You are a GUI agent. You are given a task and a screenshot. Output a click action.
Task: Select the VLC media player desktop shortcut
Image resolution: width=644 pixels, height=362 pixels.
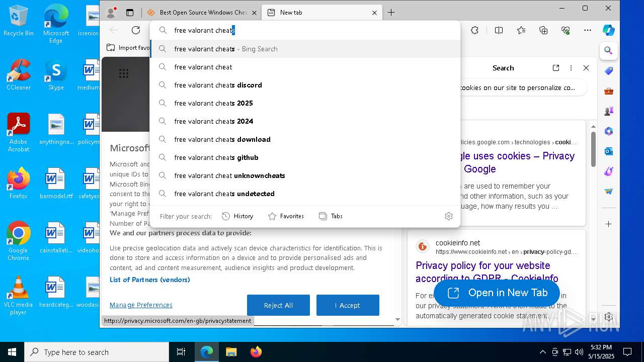(x=19, y=296)
